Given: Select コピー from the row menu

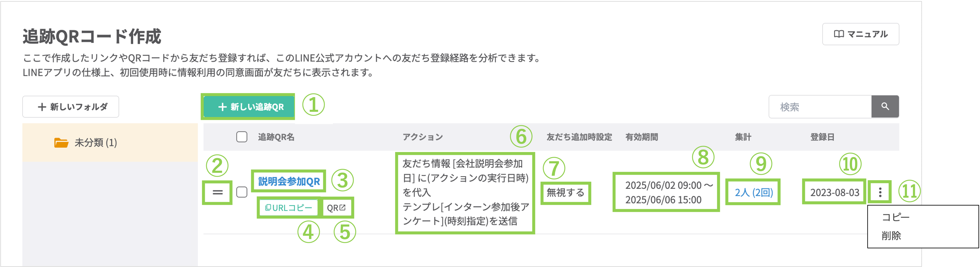Looking at the screenshot, I should click(x=896, y=217).
